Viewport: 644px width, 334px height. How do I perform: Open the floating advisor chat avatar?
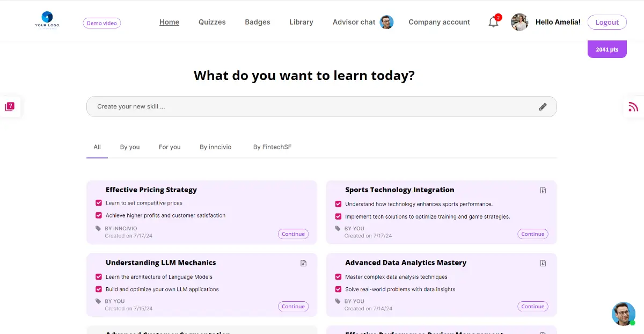pos(623,314)
